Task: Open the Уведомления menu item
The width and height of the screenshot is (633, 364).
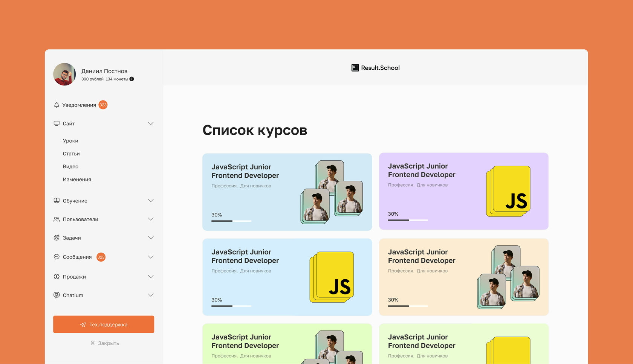Action: [x=79, y=105]
